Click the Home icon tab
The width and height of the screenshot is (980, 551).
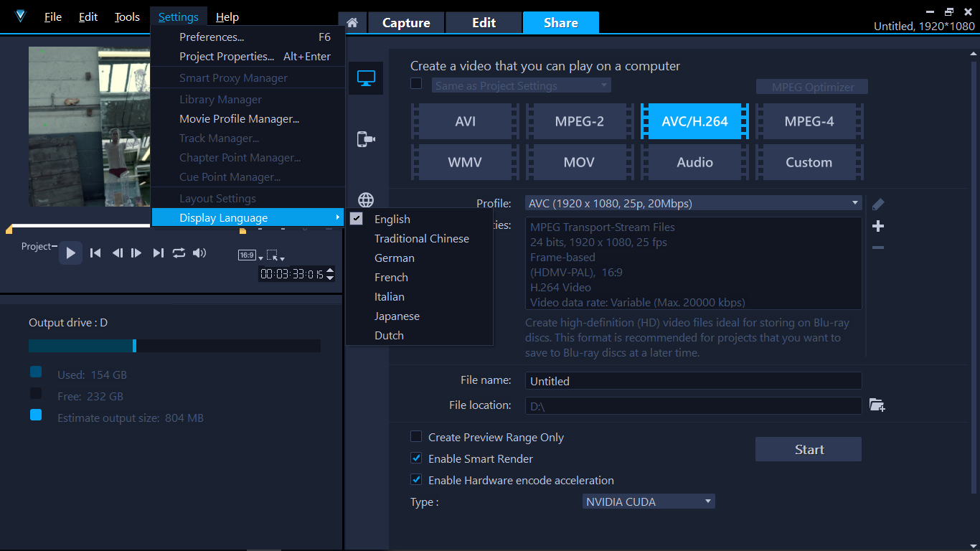pos(352,22)
